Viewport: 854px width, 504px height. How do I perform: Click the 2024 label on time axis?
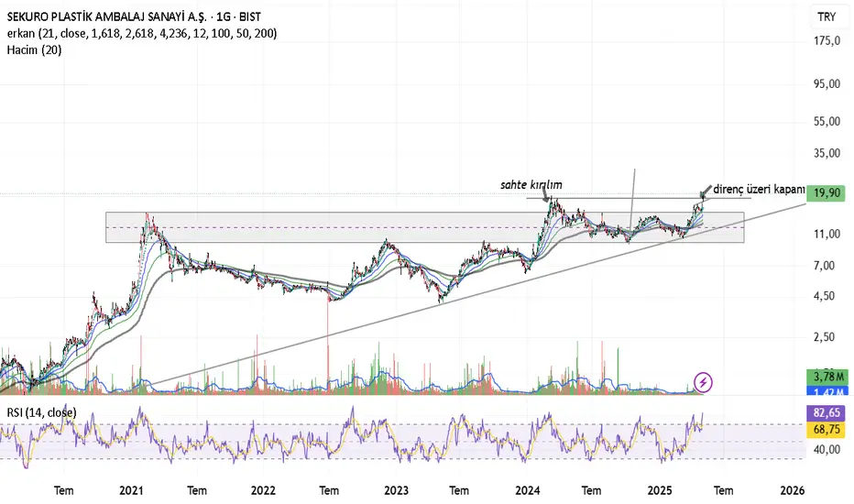527,490
